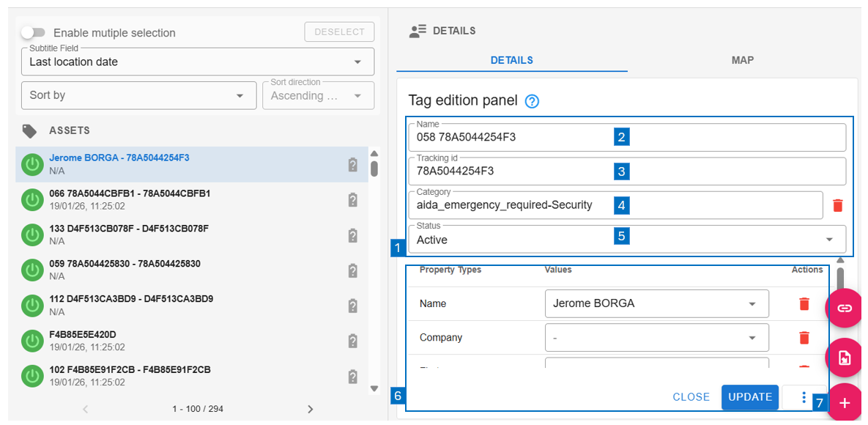Delete the Name property row
The image size is (868, 425).
pyautogui.click(x=804, y=304)
